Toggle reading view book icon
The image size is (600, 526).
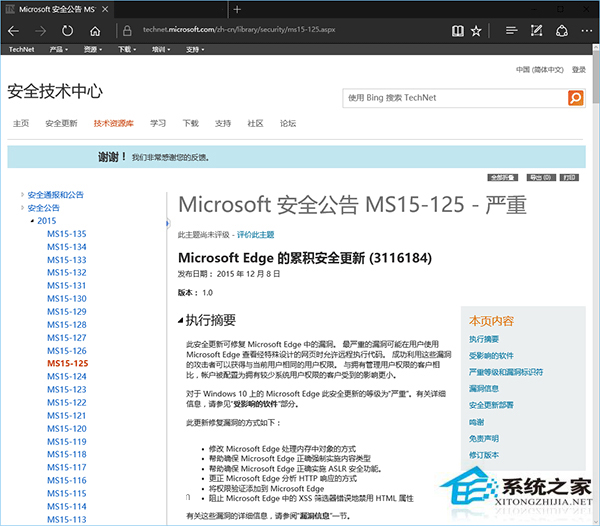pos(457,31)
